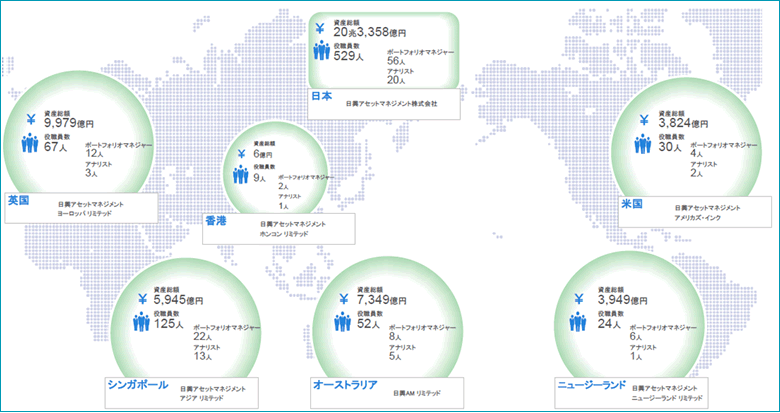Click the yen icon in the Australia circle
780x413 pixels.
coord(344,299)
